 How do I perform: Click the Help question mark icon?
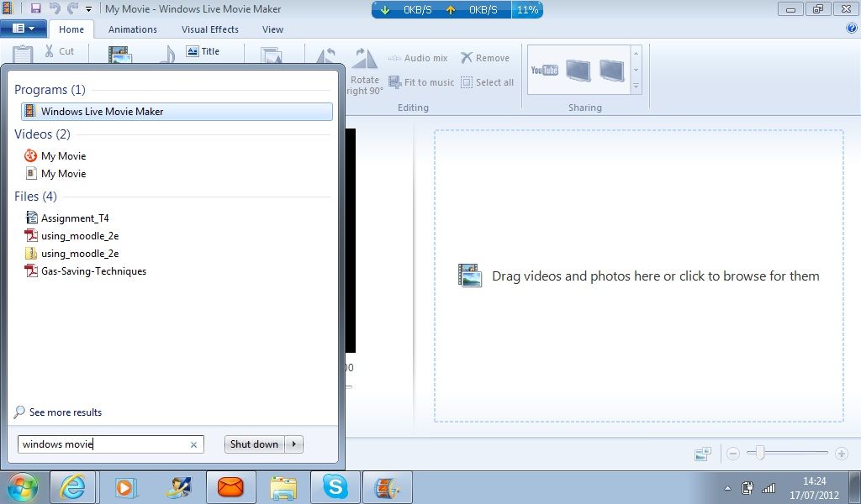pyautogui.click(x=852, y=29)
